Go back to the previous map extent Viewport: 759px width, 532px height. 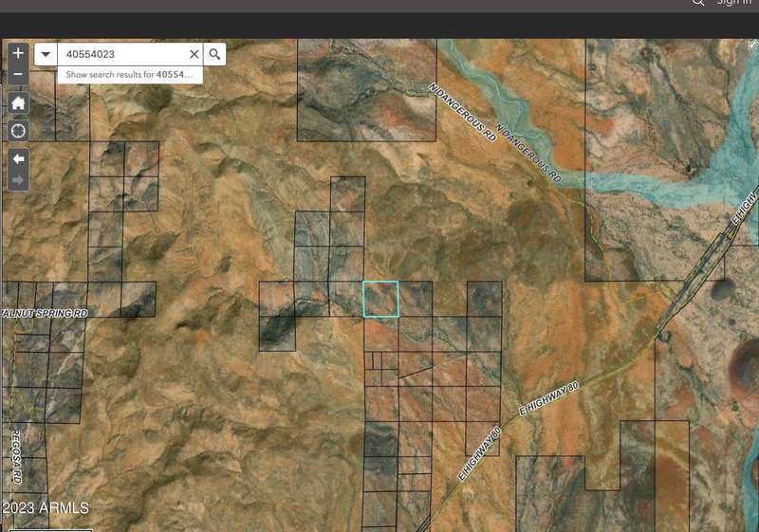click(18, 158)
